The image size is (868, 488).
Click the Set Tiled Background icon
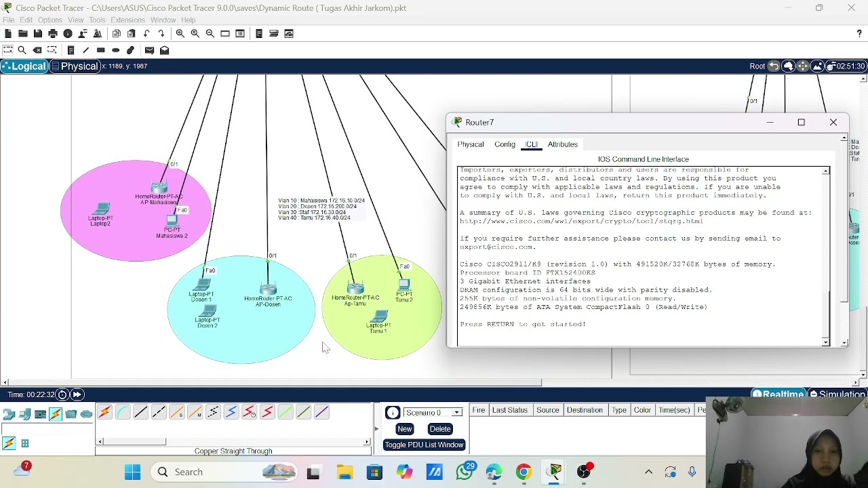[x=818, y=66]
